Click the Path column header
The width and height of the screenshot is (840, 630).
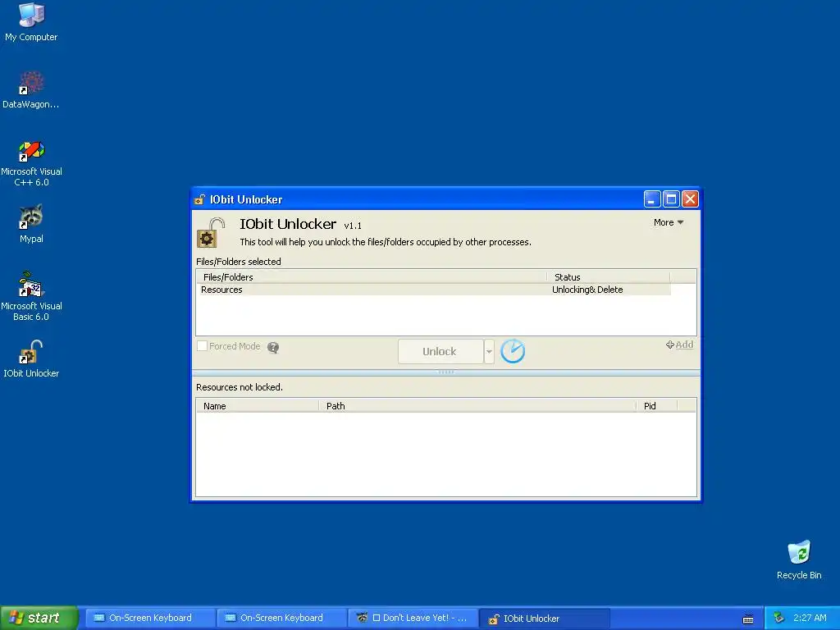477,406
